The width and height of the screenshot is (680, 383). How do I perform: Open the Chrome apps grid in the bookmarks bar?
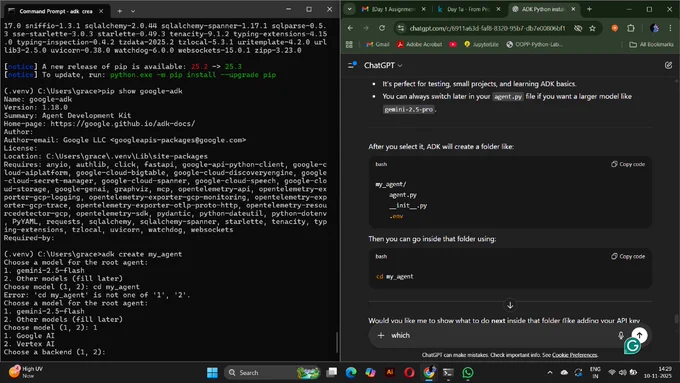click(x=349, y=44)
